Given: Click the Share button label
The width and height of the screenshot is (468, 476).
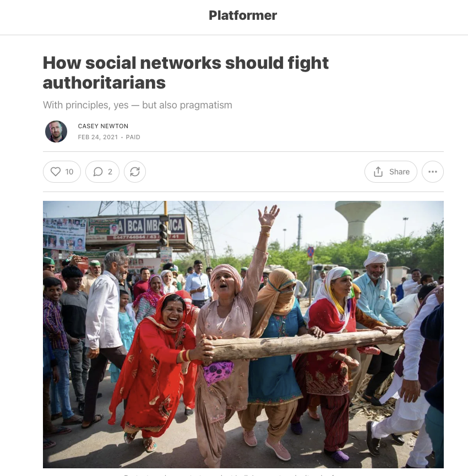Looking at the screenshot, I should 399,172.
